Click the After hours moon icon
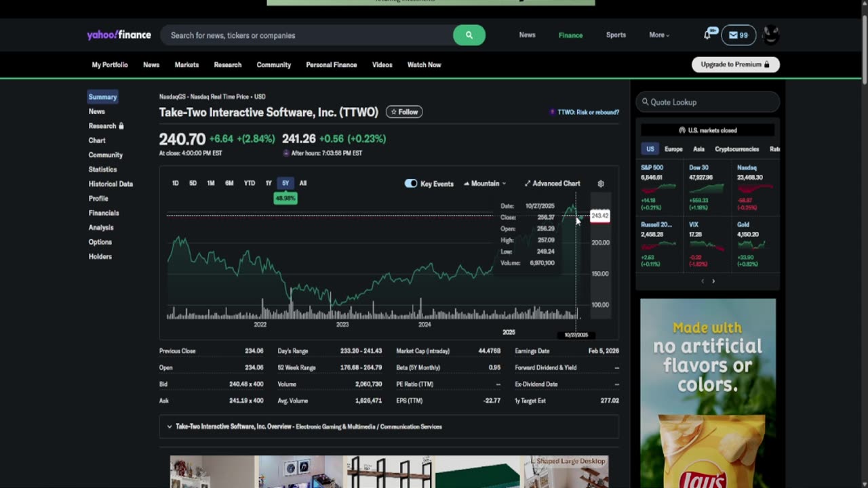Image resolution: width=868 pixels, height=488 pixels. [x=286, y=153]
